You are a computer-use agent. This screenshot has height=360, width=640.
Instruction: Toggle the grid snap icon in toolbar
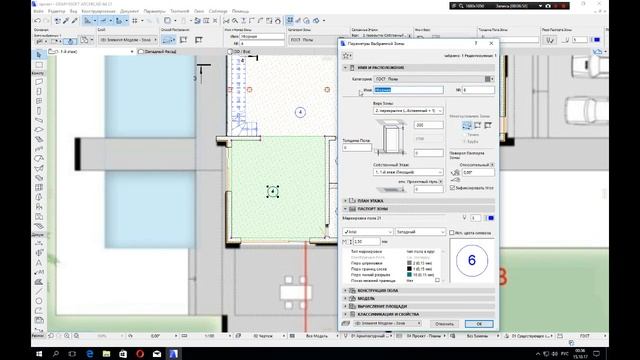tap(135, 20)
